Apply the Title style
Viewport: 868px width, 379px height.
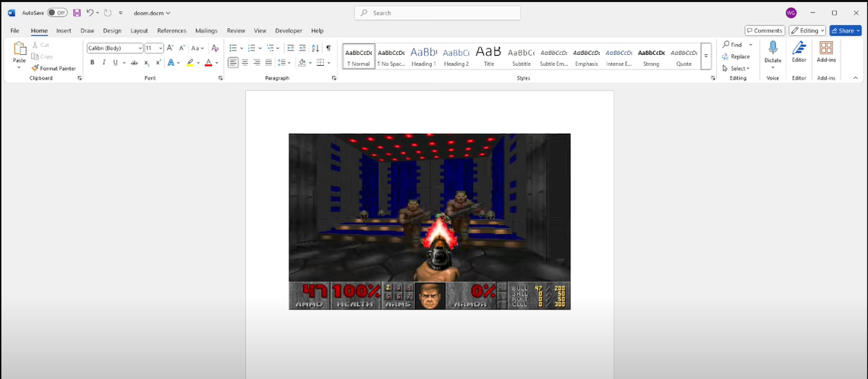[488, 56]
